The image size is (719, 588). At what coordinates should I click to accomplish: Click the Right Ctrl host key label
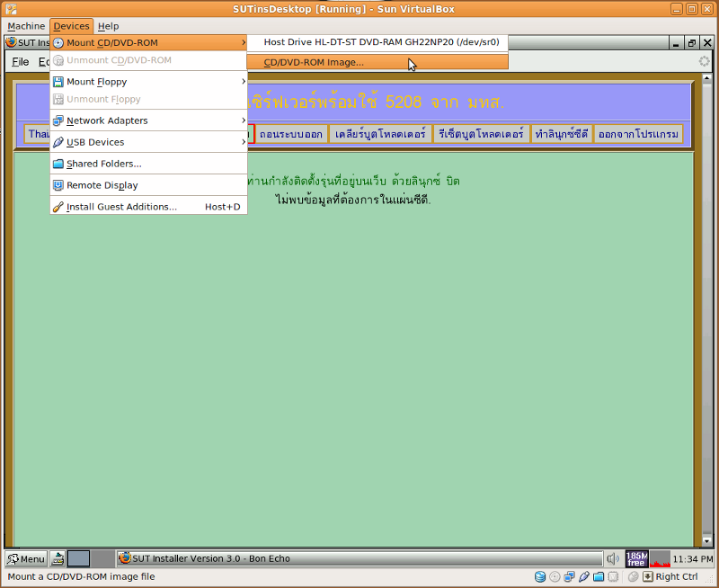click(677, 576)
